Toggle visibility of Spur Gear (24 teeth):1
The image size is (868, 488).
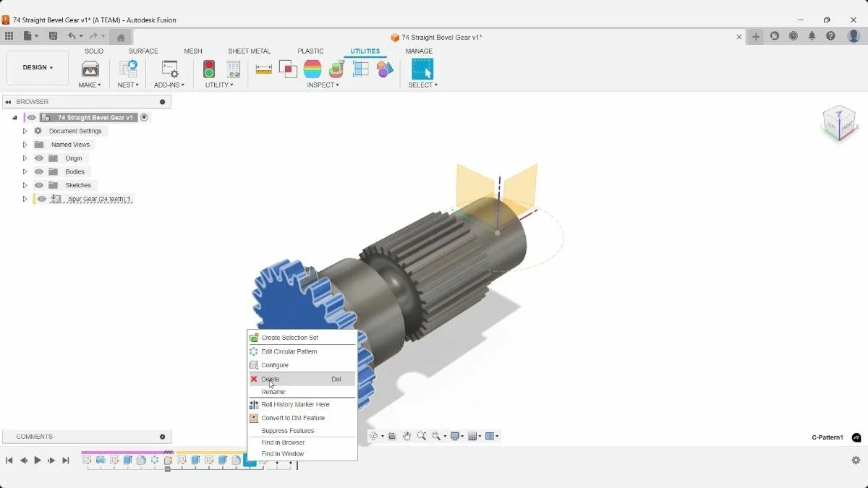coord(42,199)
